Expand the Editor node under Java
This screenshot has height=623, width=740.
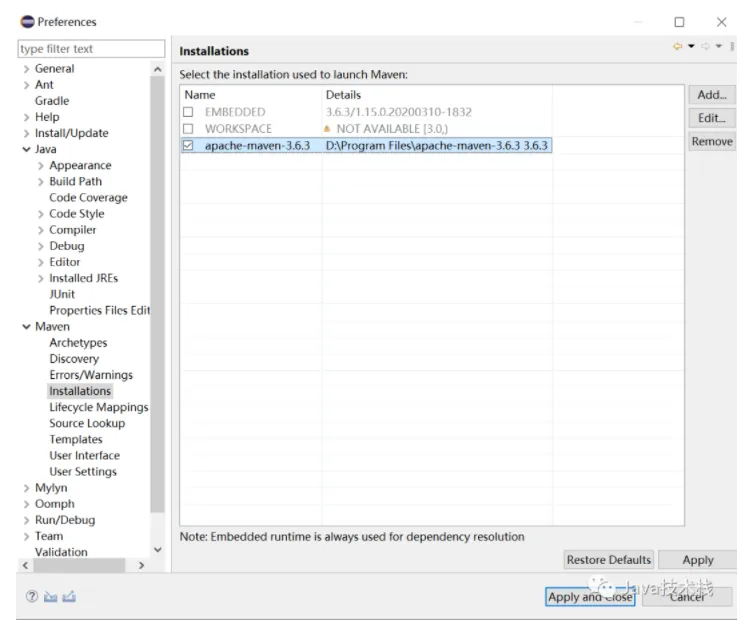[x=41, y=262]
